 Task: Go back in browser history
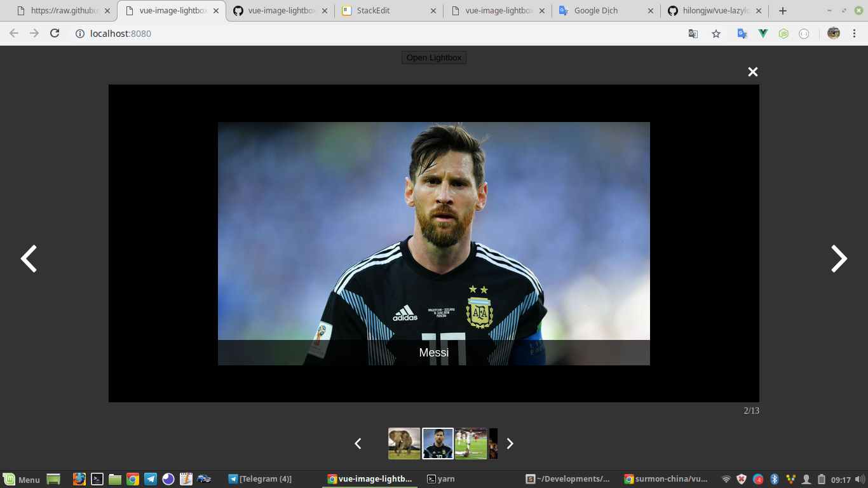(14, 34)
